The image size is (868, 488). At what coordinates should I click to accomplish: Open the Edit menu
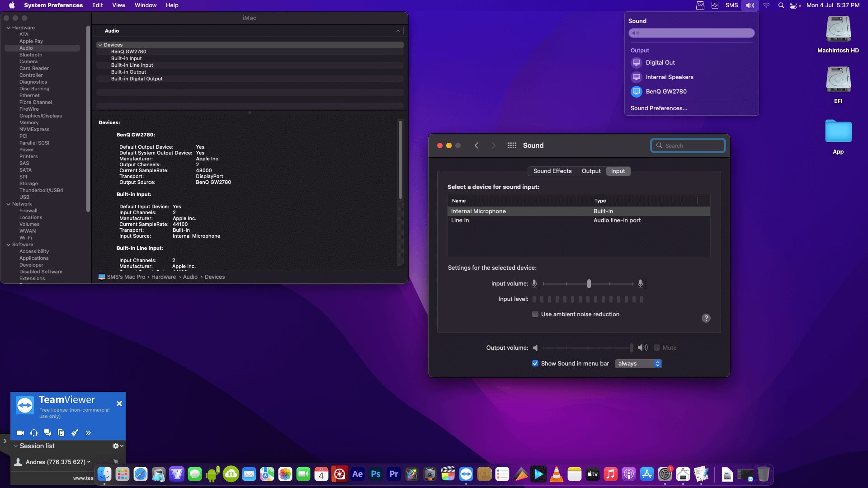coord(97,5)
